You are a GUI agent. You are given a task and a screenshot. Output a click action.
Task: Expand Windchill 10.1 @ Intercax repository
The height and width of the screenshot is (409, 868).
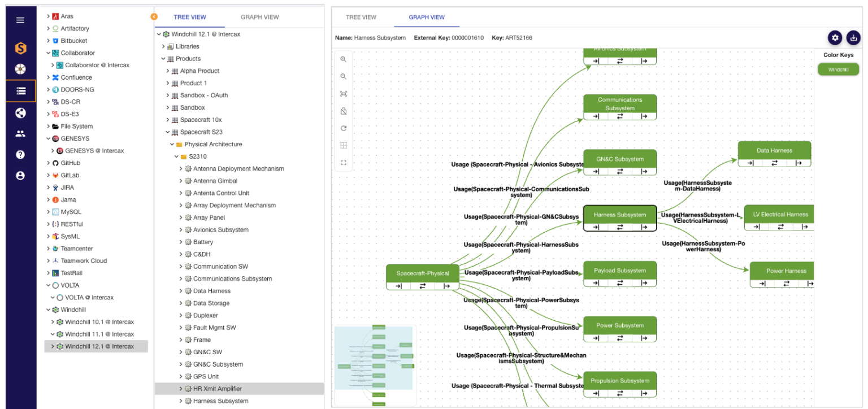[x=53, y=322]
